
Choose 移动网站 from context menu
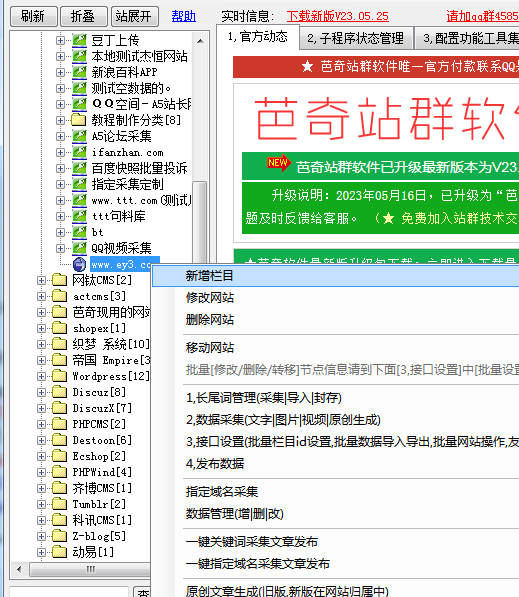point(335,348)
